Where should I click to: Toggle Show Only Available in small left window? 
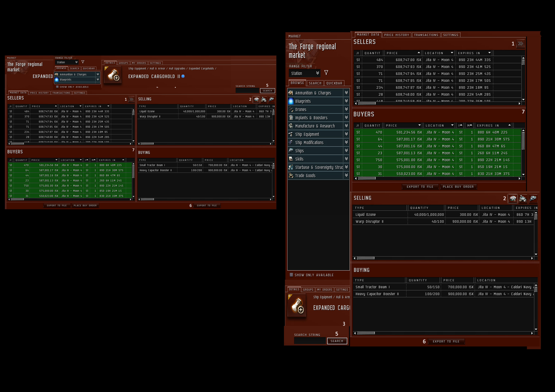[57, 87]
